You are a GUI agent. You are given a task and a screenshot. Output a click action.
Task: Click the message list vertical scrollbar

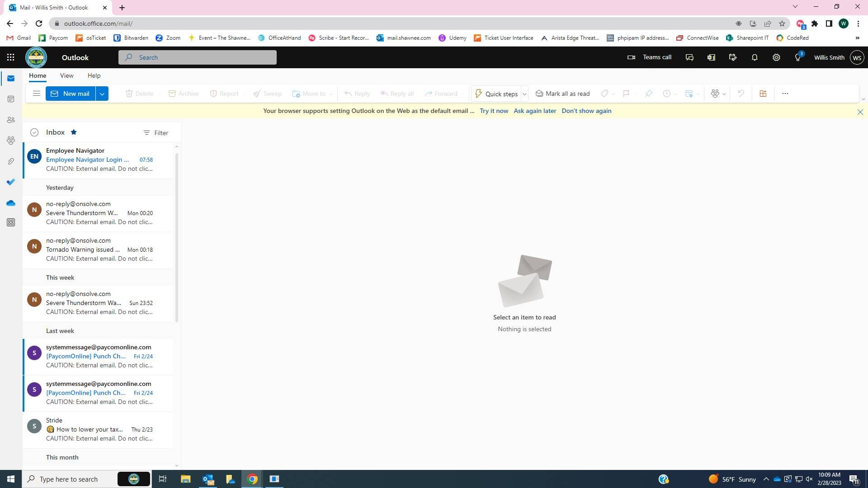[x=177, y=237]
